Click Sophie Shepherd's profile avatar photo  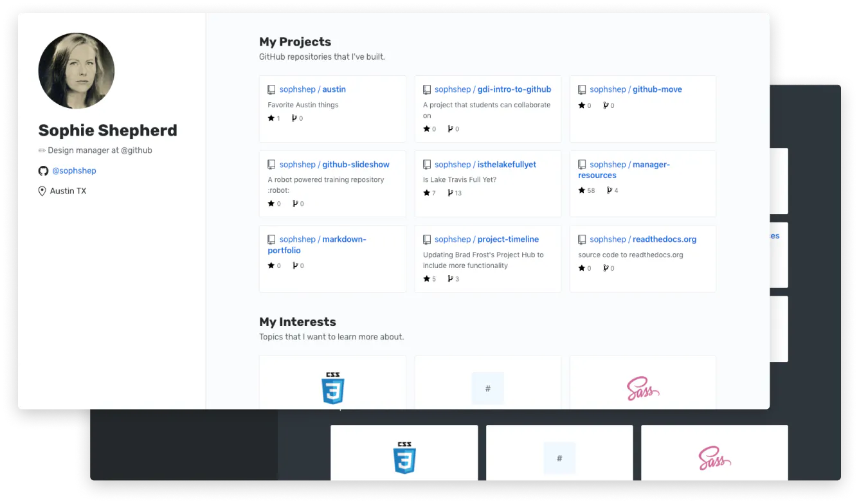77,71
